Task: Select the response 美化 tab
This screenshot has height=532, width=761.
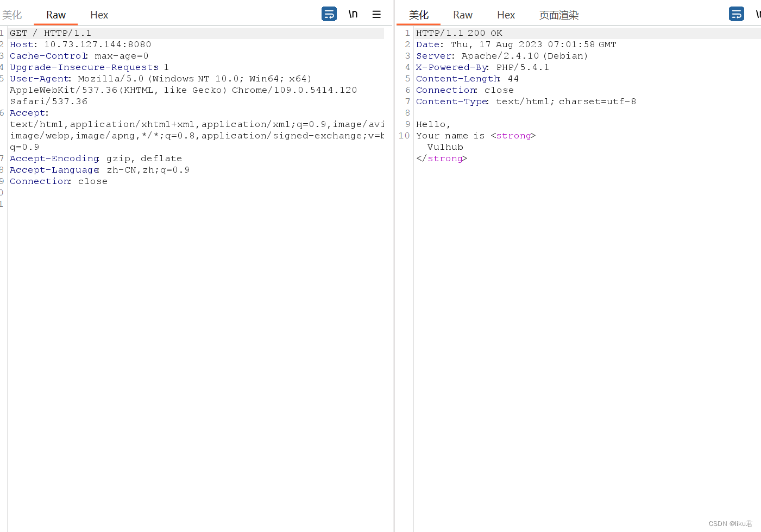Action: click(x=419, y=15)
